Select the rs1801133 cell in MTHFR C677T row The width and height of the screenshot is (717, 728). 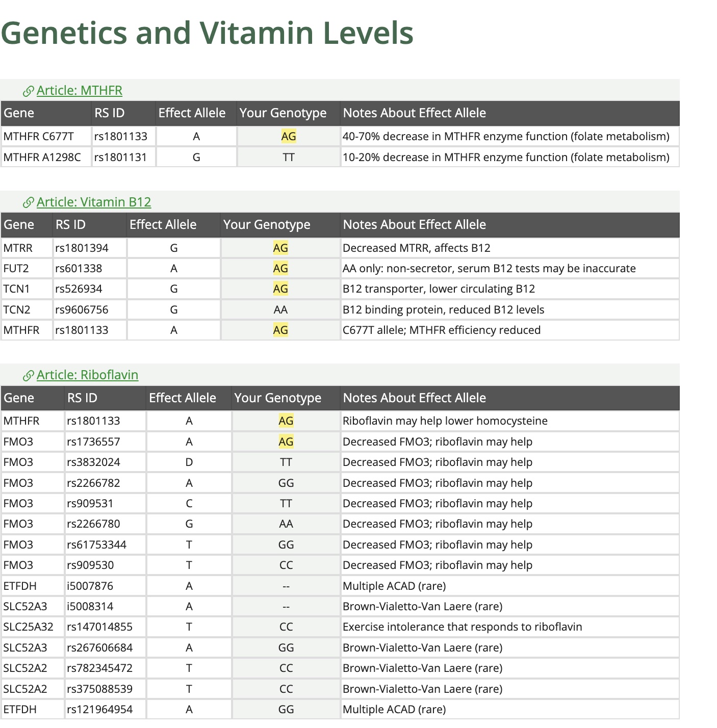[x=123, y=136]
